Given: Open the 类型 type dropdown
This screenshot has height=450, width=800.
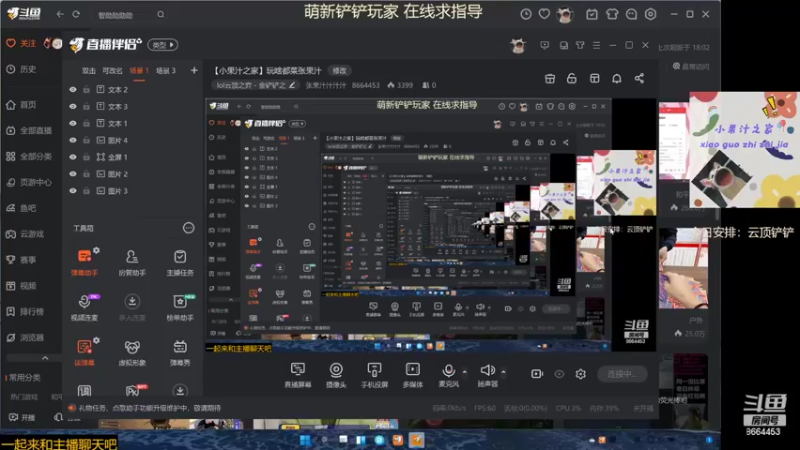Looking at the screenshot, I should coord(163,45).
